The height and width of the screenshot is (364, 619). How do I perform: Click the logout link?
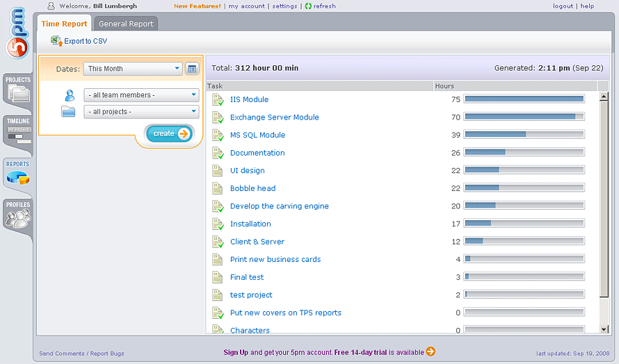coord(563,6)
